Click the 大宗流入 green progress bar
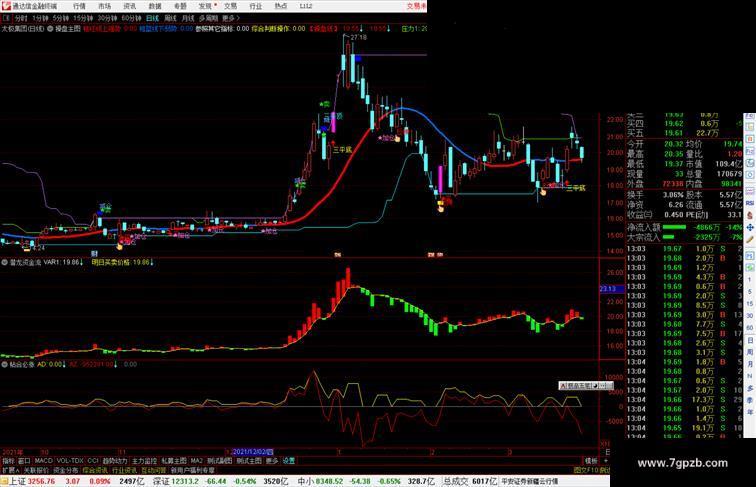The width and height of the screenshot is (756, 487). pyautogui.click(x=669, y=237)
